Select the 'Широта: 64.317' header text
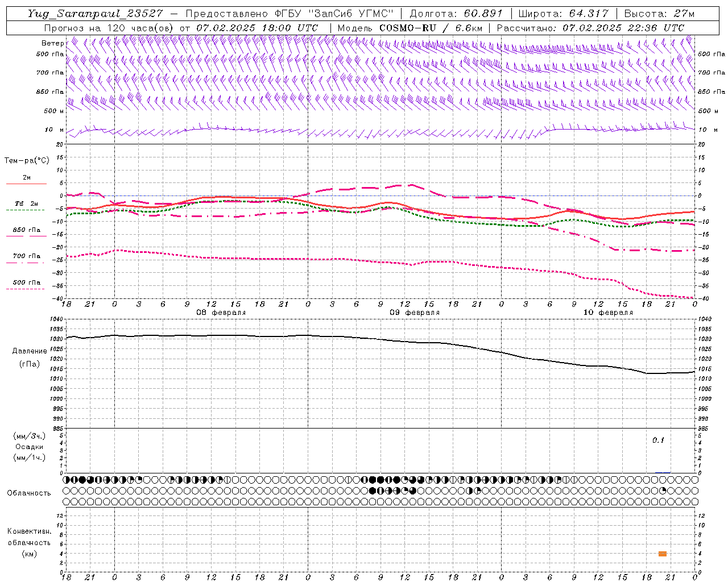Image resolution: width=728 pixels, height=582 pixels. pyautogui.click(x=562, y=14)
